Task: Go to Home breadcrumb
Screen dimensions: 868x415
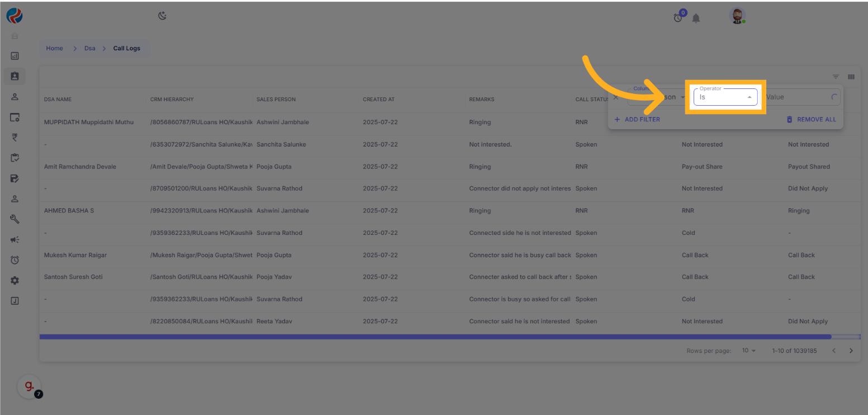Action: pyautogui.click(x=54, y=49)
